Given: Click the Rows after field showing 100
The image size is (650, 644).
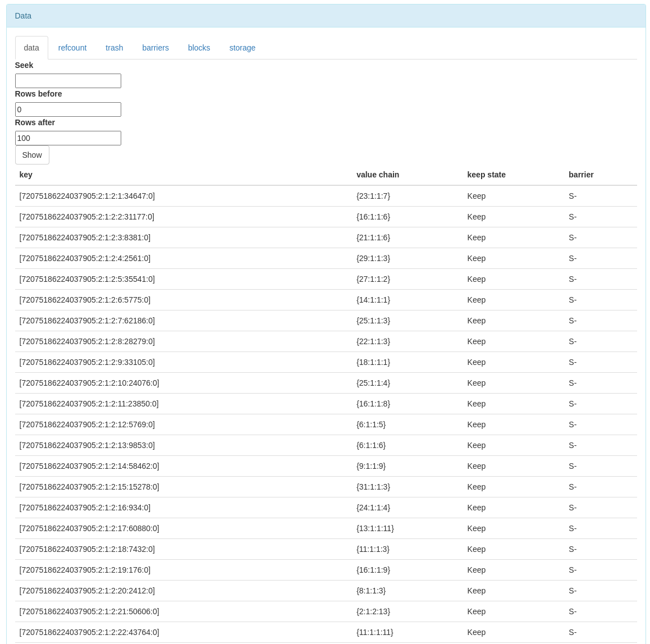Looking at the screenshot, I should click(68, 138).
